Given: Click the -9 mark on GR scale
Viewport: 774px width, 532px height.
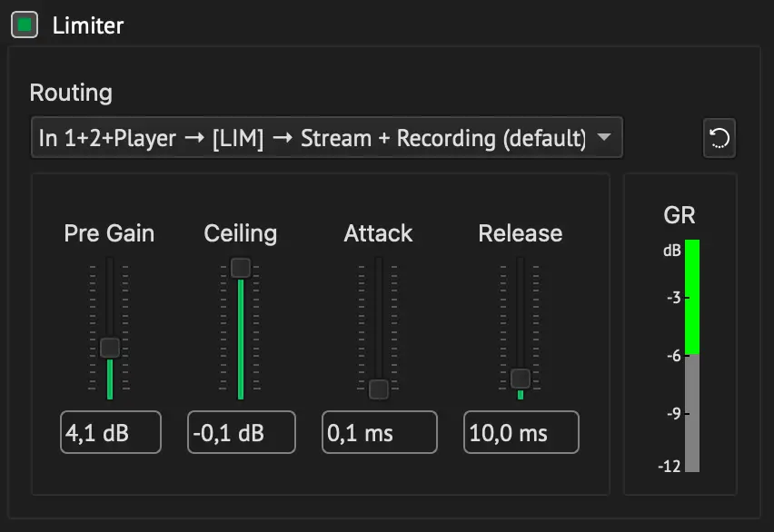Looking at the screenshot, I should 674,414.
